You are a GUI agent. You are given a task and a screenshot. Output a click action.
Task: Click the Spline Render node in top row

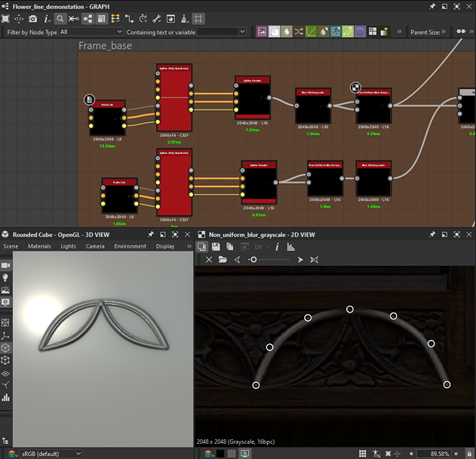pyautogui.click(x=253, y=98)
